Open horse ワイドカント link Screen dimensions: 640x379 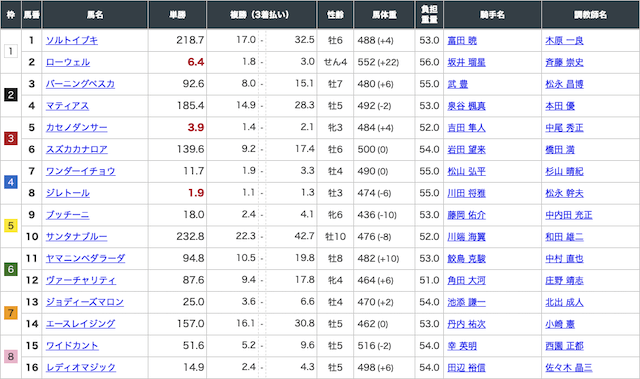(x=72, y=346)
